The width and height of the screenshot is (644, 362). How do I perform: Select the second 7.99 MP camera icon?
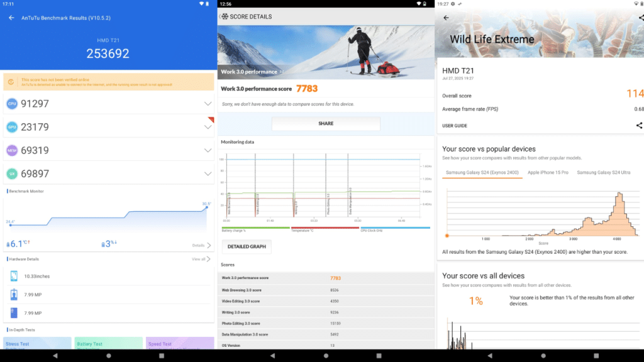pyautogui.click(x=14, y=313)
